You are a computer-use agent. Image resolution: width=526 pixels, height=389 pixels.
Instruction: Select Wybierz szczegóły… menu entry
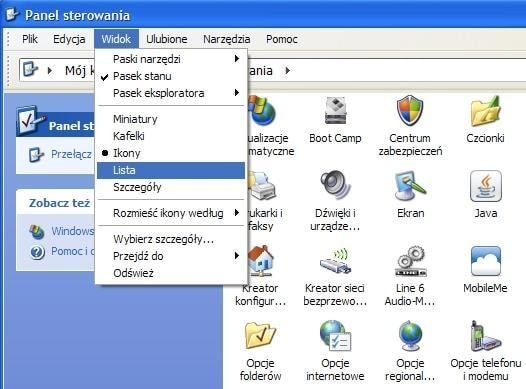click(171, 239)
